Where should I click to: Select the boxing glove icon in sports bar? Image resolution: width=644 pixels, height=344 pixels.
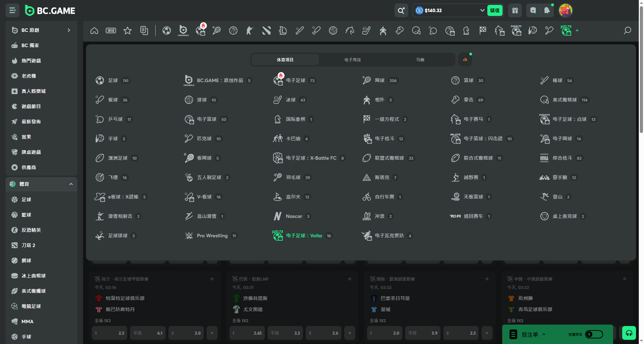399,30
